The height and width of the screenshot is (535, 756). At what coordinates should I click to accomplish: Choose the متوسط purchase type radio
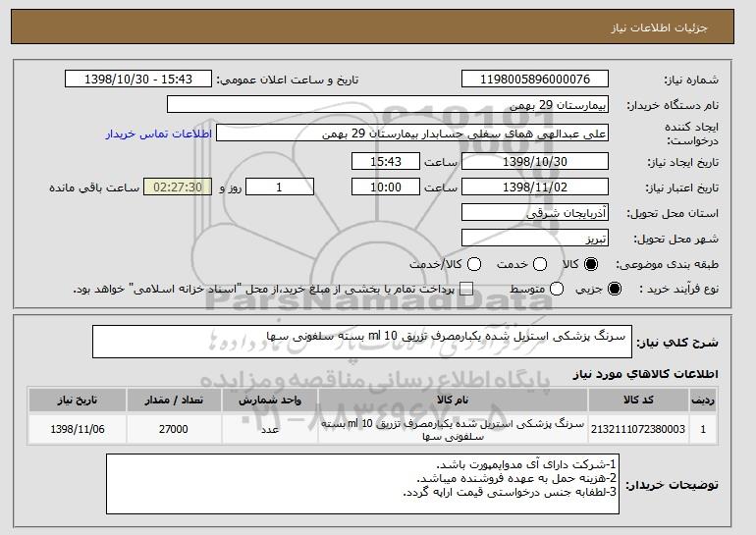point(557,290)
